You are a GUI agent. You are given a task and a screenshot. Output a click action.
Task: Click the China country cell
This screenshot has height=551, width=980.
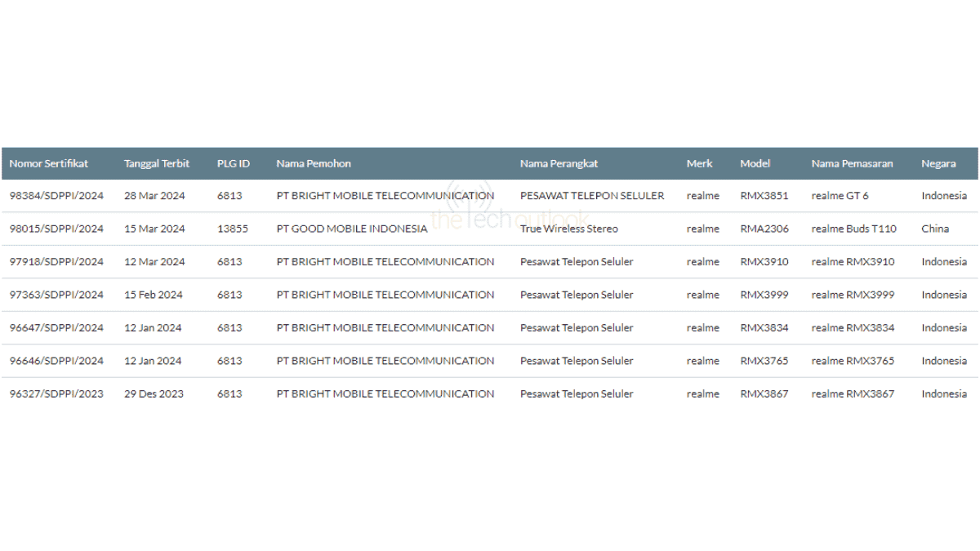935,229
